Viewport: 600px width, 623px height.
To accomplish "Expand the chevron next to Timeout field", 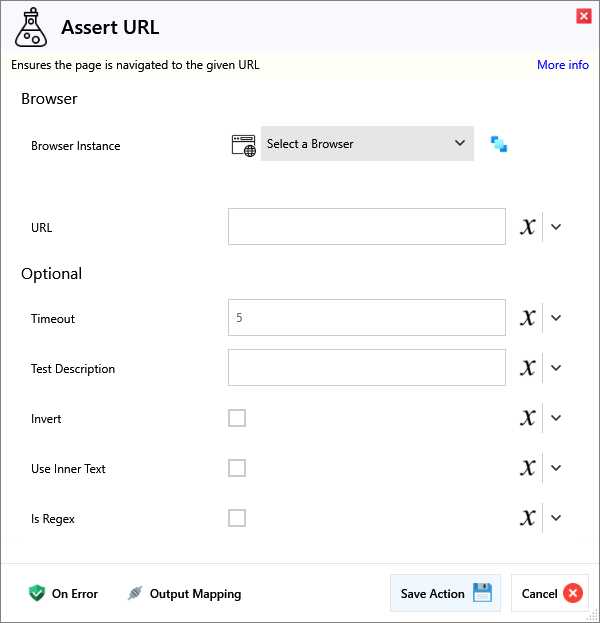I will [557, 318].
